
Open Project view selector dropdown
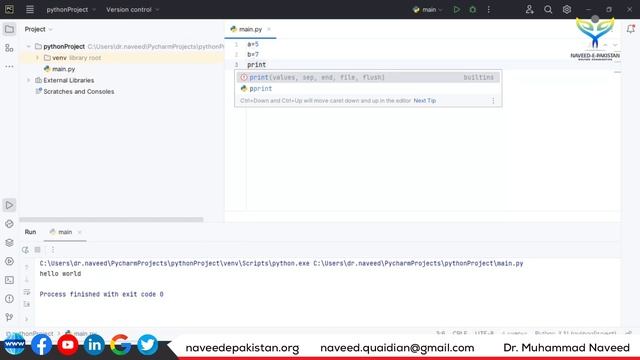[38, 29]
